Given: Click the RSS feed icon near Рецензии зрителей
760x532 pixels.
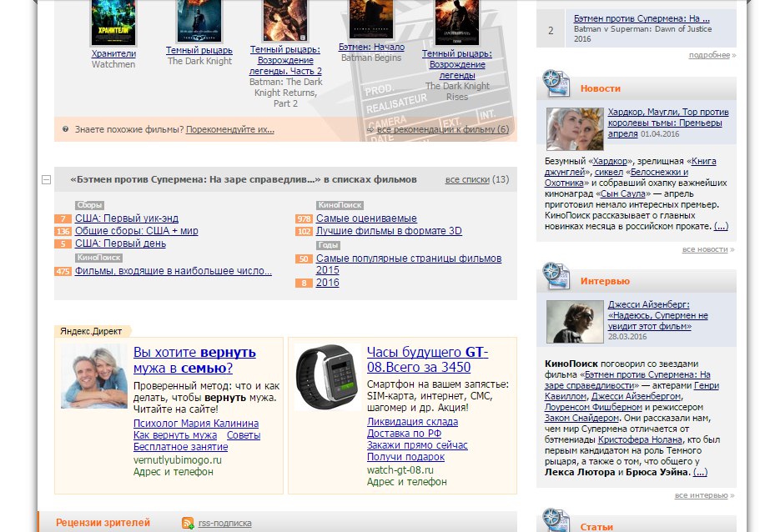Looking at the screenshot, I should coord(188,523).
